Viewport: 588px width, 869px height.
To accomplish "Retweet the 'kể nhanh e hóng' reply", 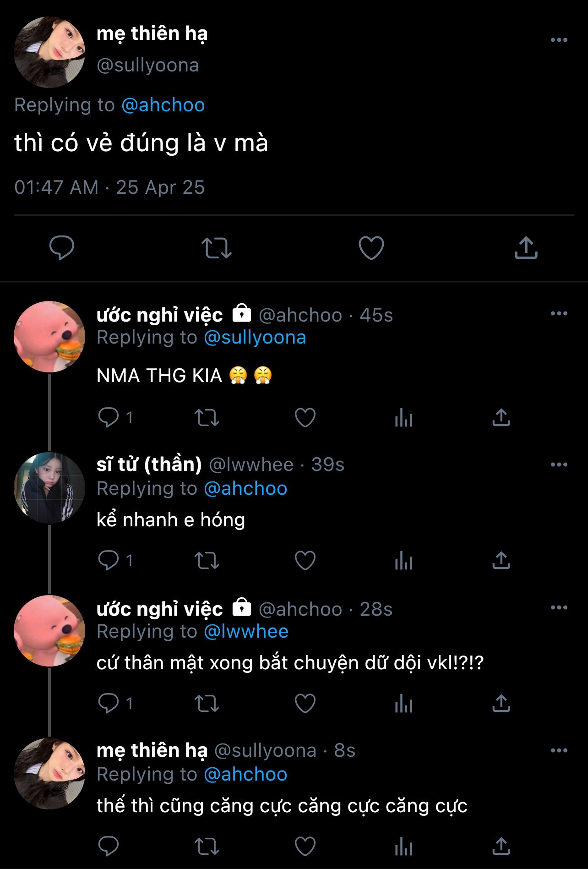I will [x=207, y=561].
